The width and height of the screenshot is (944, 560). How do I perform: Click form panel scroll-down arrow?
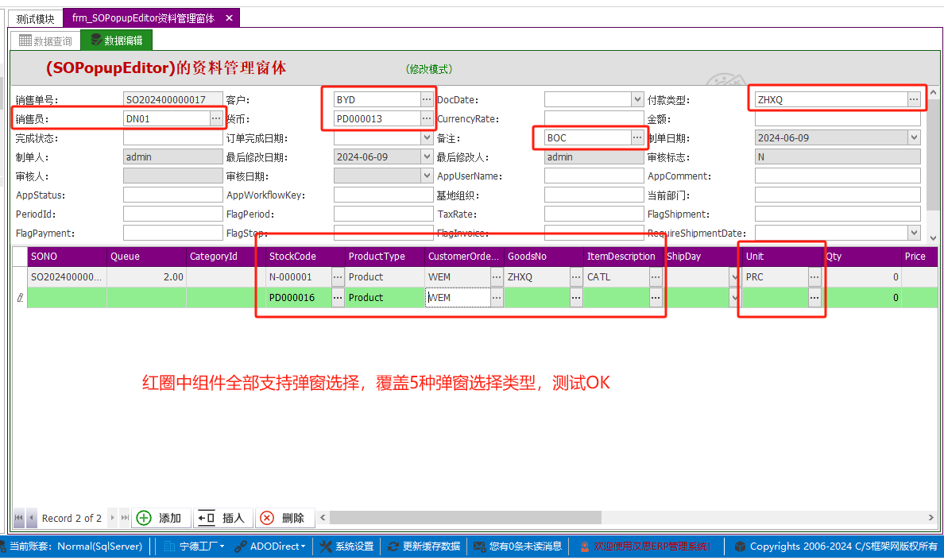[933, 238]
